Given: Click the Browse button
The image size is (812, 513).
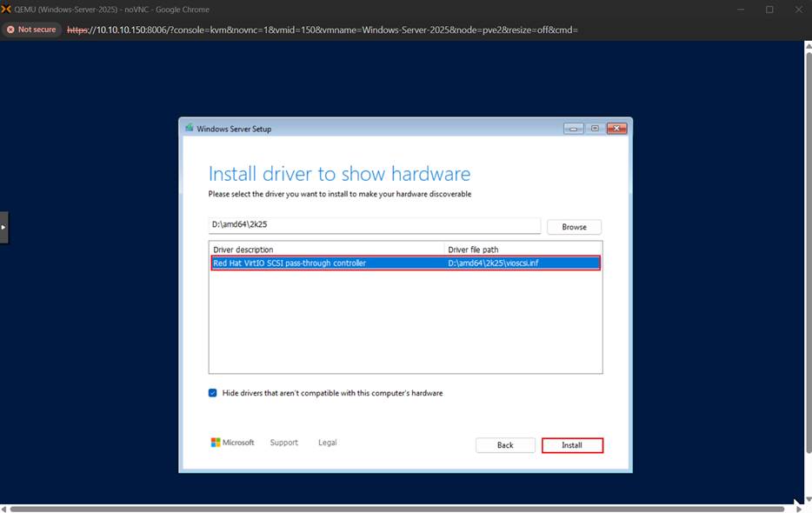Looking at the screenshot, I should 574,227.
